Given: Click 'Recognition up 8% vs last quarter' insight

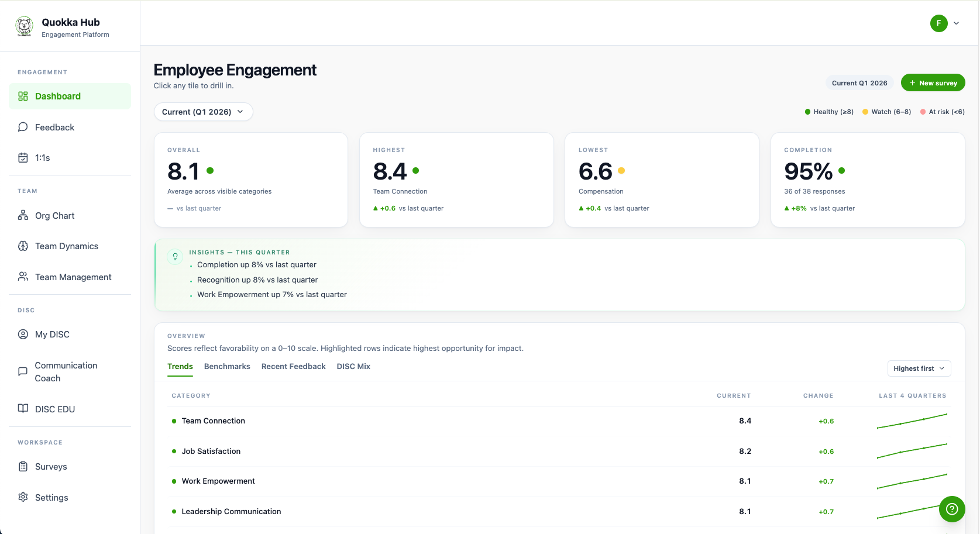Looking at the screenshot, I should point(257,280).
